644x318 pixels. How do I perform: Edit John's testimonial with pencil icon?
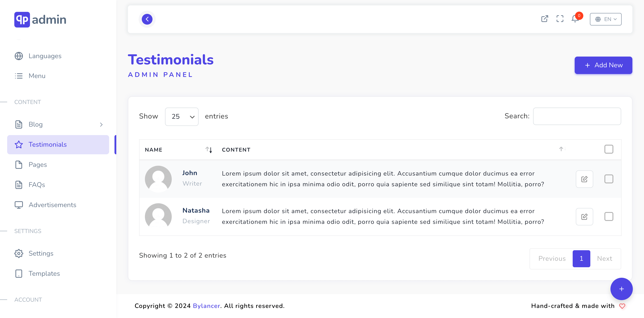click(584, 179)
